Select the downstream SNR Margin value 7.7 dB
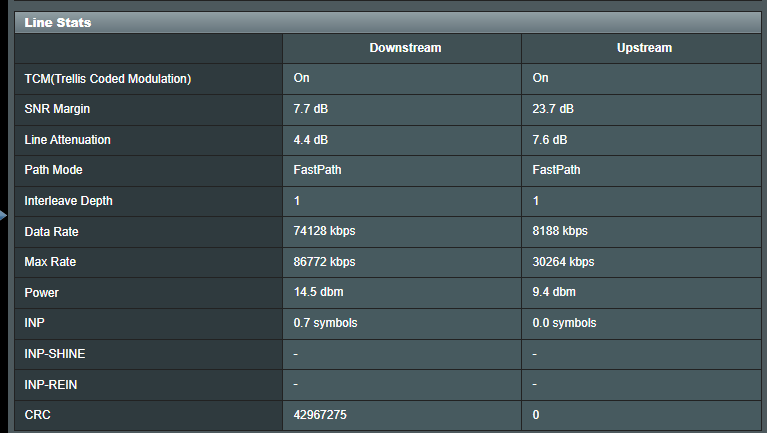 pos(311,109)
